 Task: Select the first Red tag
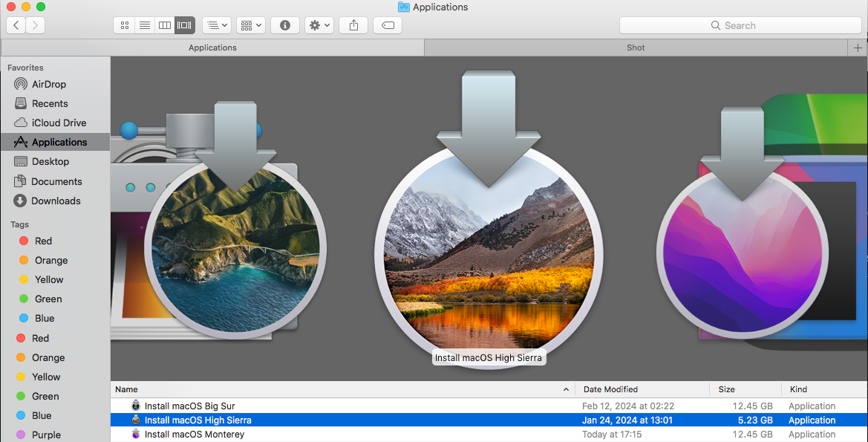tap(43, 241)
